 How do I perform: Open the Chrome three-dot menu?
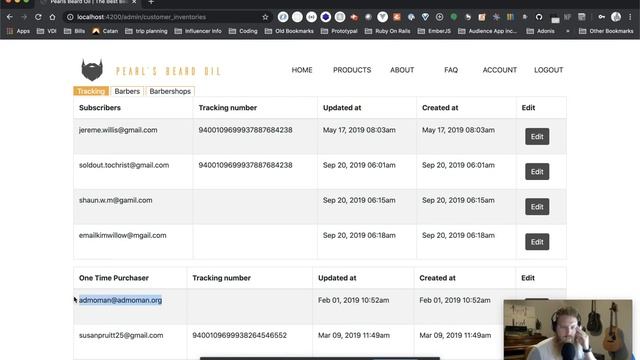pyautogui.click(x=630, y=17)
